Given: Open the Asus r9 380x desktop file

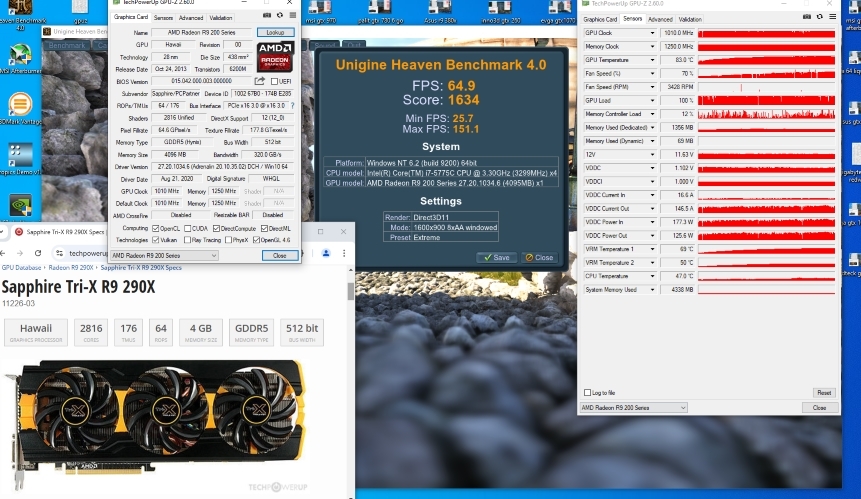Looking at the screenshot, I should tap(440, 13).
